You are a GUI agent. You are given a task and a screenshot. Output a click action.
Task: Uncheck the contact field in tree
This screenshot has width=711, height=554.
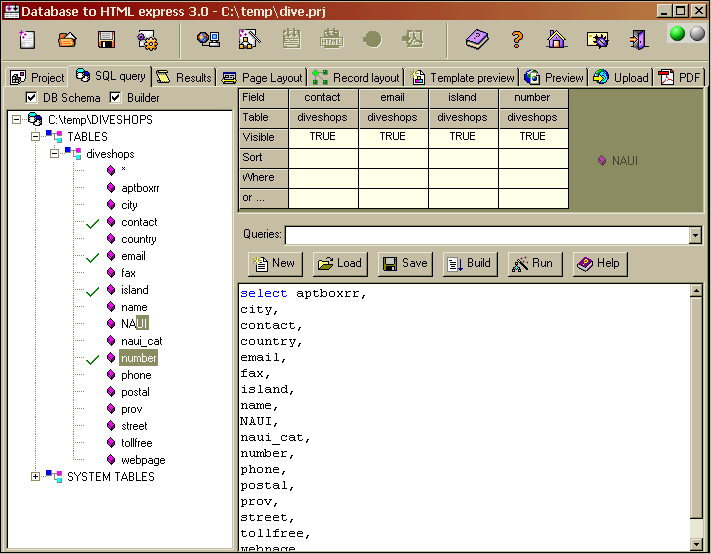pos(93,224)
